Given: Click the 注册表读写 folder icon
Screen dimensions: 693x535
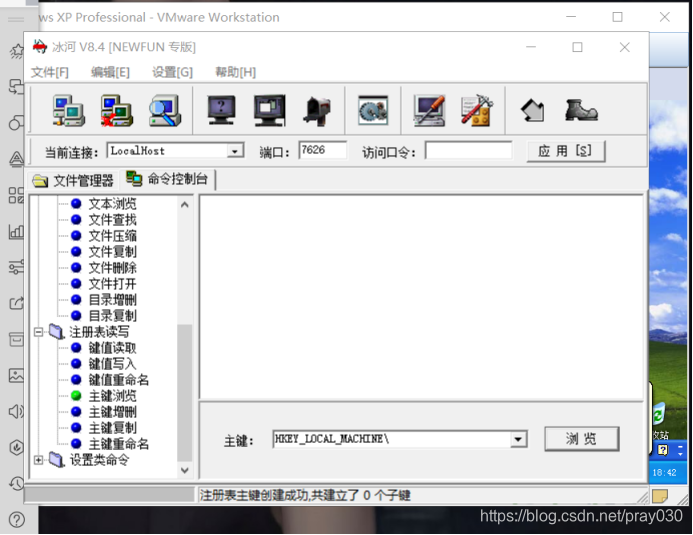Looking at the screenshot, I should click(56, 332).
